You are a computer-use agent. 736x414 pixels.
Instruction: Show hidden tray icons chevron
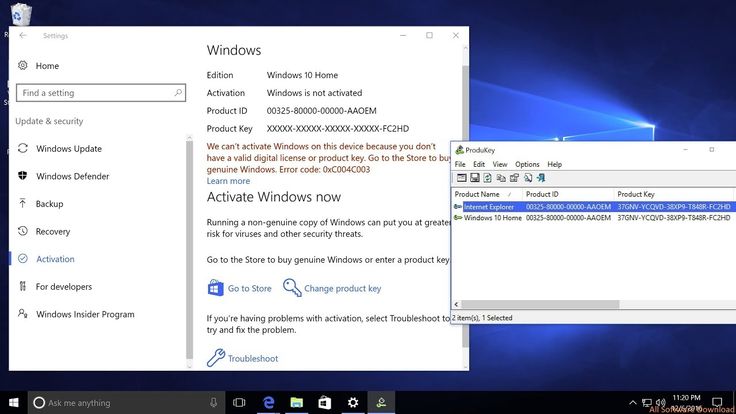(x=633, y=402)
